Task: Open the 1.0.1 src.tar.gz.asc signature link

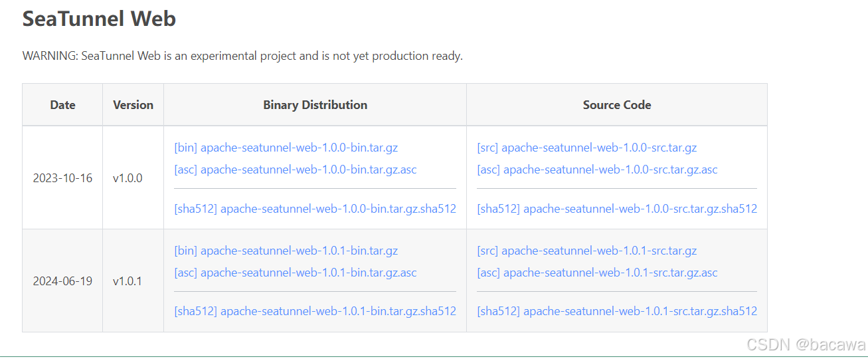Action: click(597, 273)
